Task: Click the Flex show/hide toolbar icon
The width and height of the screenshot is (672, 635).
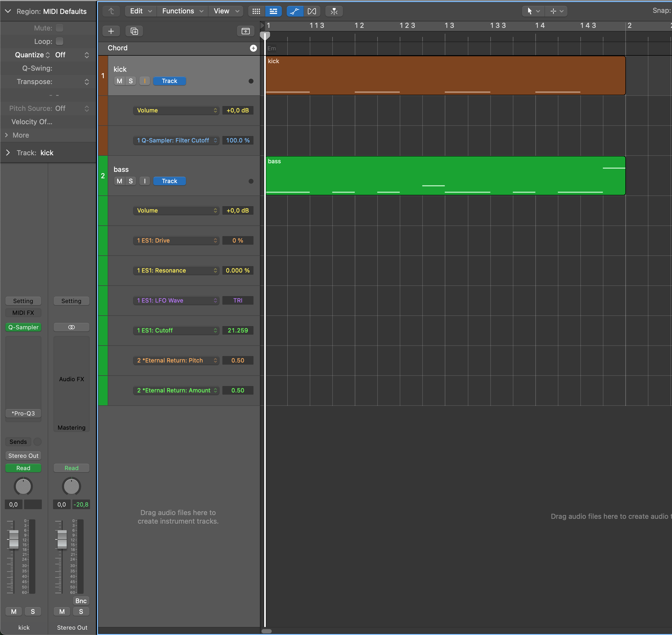Action: click(312, 11)
